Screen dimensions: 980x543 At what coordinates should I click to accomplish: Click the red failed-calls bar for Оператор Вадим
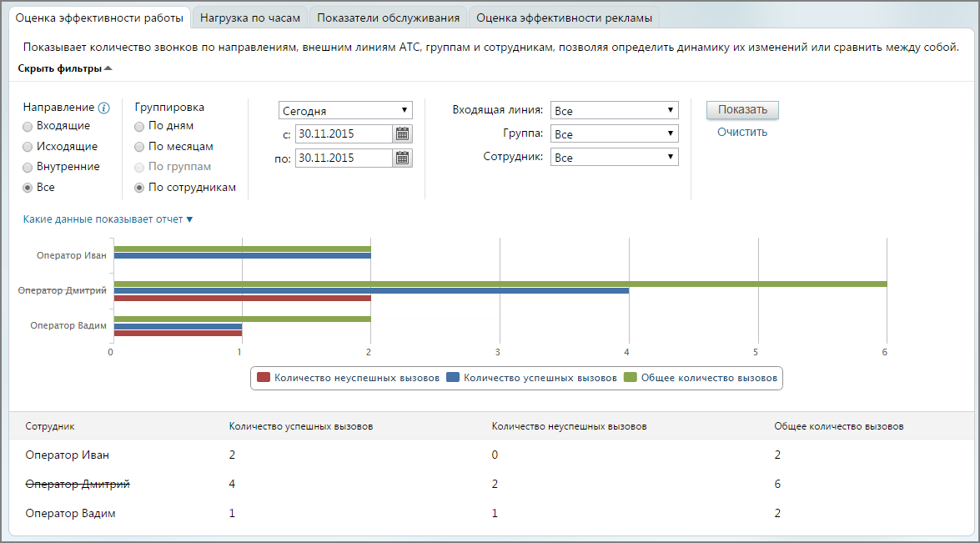click(178, 333)
